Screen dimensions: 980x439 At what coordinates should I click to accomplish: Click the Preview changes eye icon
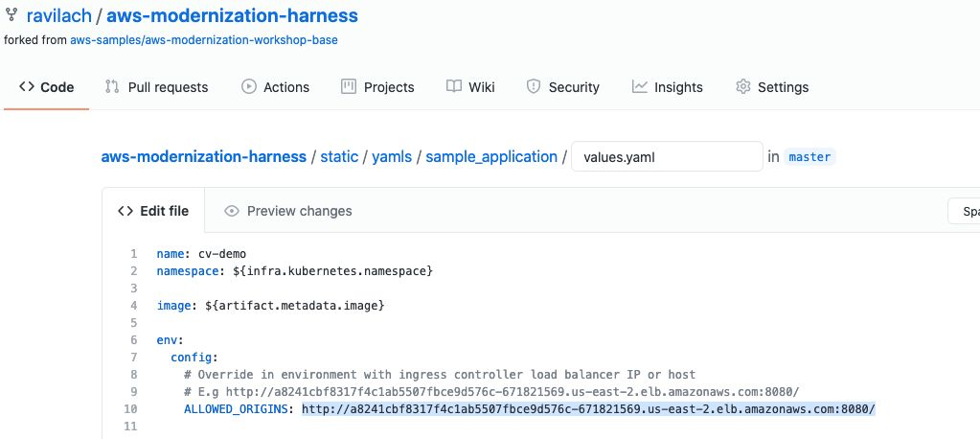(232, 211)
